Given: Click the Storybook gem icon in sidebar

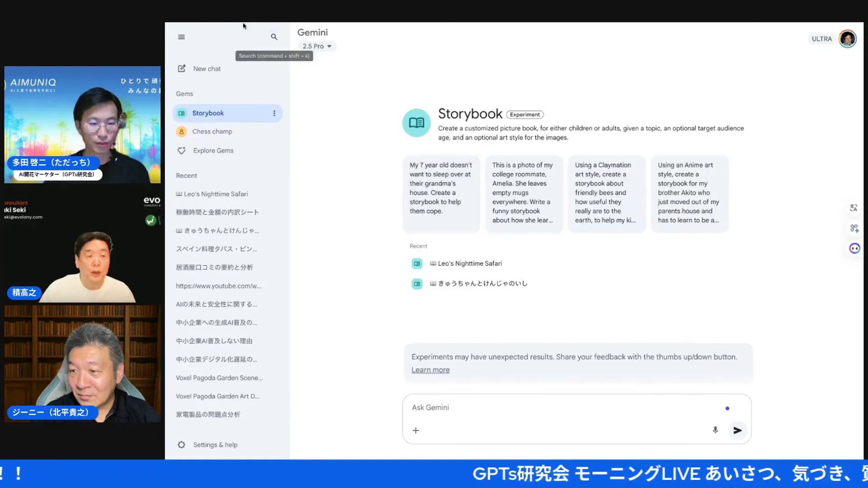Looking at the screenshot, I should pyautogui.click(x=182, y=113).
